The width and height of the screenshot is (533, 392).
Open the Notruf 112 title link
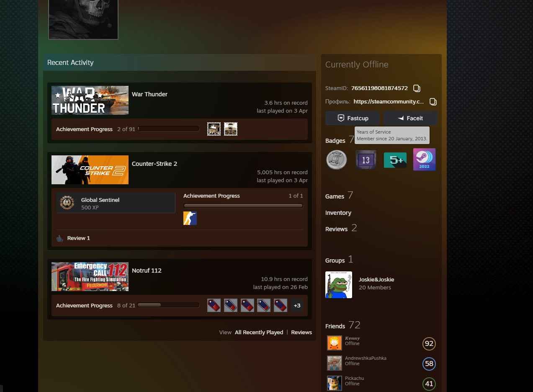click(147, 271)
